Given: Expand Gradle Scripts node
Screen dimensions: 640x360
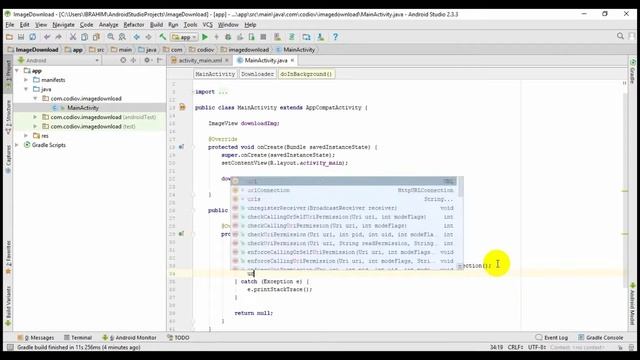Looking at the screenshot, I should coord(17,145).
